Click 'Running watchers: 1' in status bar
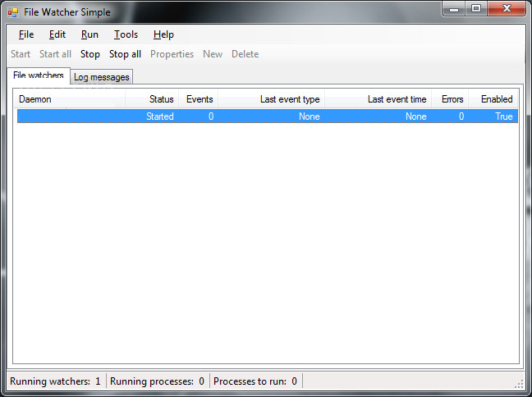This screenshot has height=397, width=532. 55,381
